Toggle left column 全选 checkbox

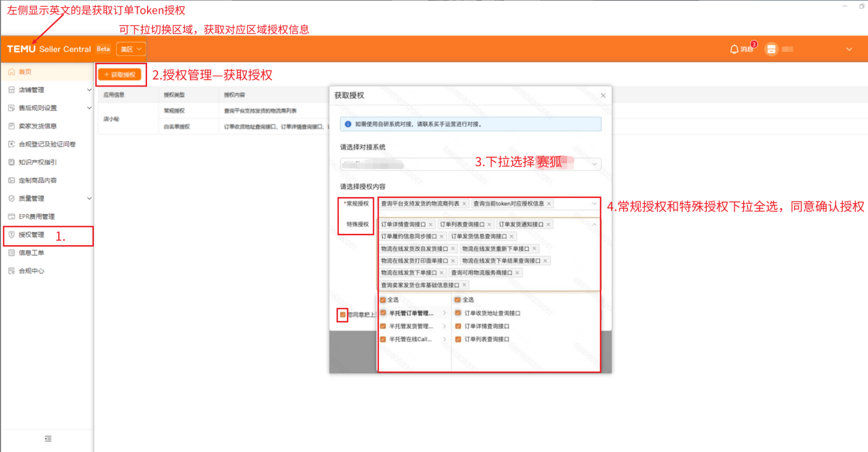pos(383,300)
